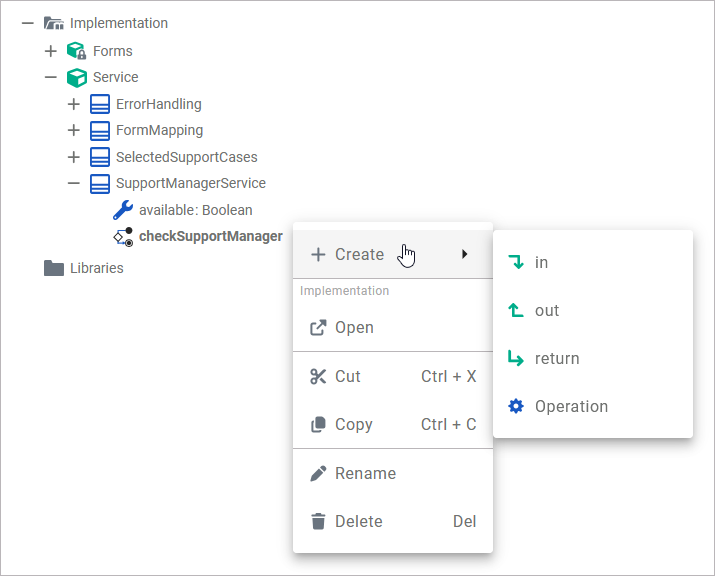Create an 'in' parameter from submenu
The height and width of the screenshot is (576, 715).
pos(541,262)
